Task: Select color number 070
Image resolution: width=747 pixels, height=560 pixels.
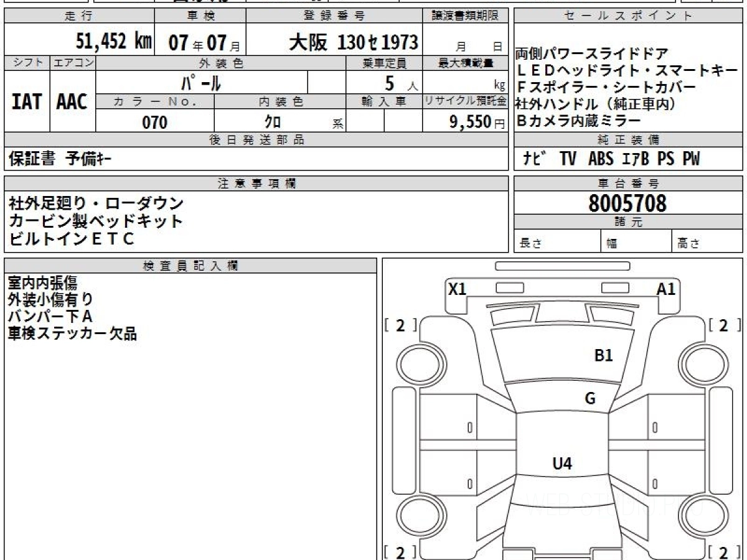Action: (155, 122)
